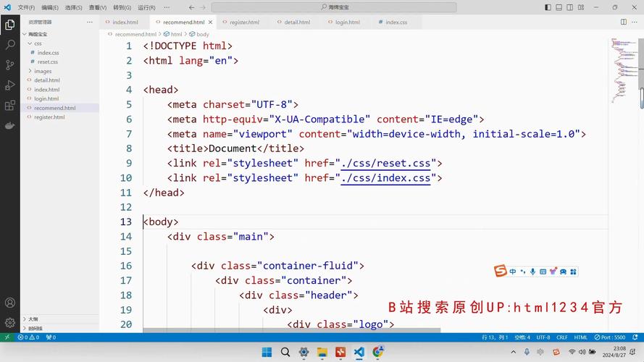Open the Docker whale view in activity bar
The image size is (644, 362).
pyautogui.click(x=10, y=125)
